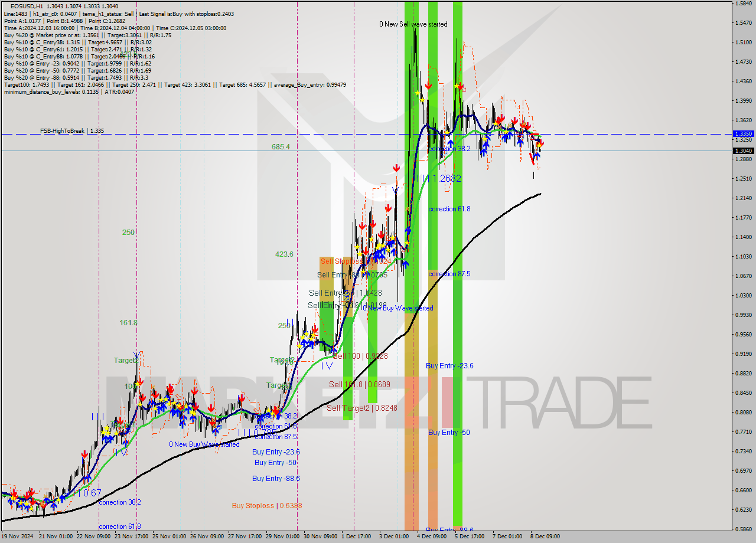Click the '8 Dec 09:00' time label
This screenshot has height=543, width=756.
pyautogui.click(x=546, y=537)
